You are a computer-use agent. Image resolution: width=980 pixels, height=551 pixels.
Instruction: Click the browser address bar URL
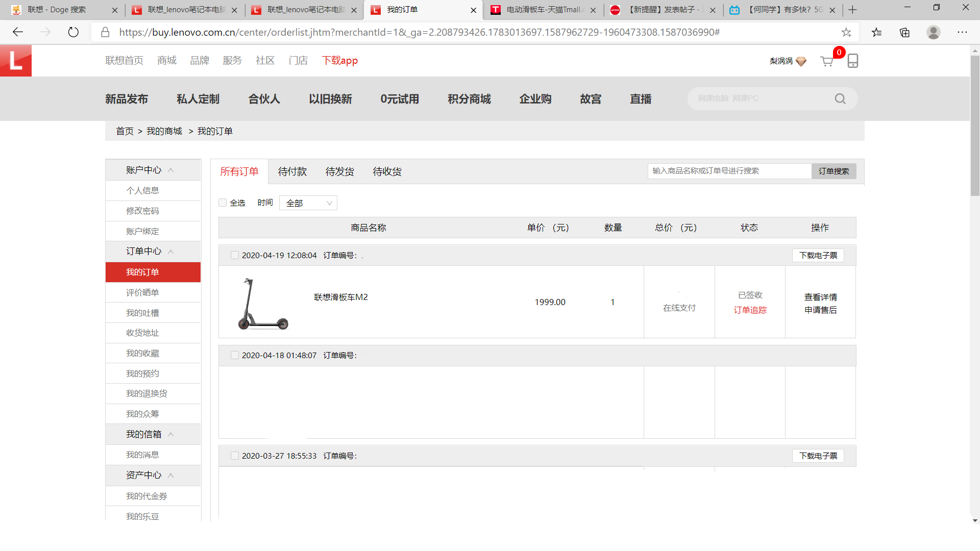click(420, 32)
